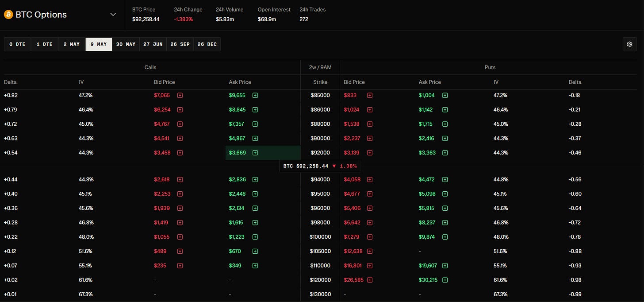Select the 0 DTE expiry tab
644x302 pixels.
17,44
